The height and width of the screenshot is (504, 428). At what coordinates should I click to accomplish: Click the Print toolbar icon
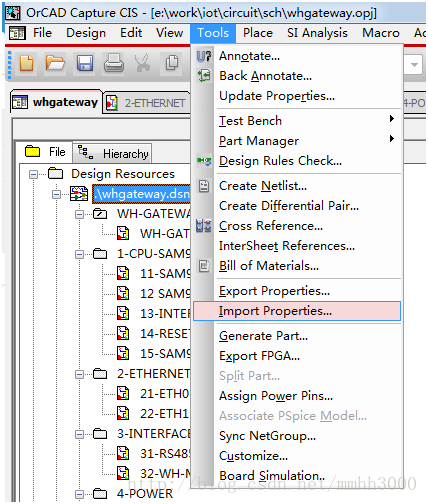click(114, 63)
